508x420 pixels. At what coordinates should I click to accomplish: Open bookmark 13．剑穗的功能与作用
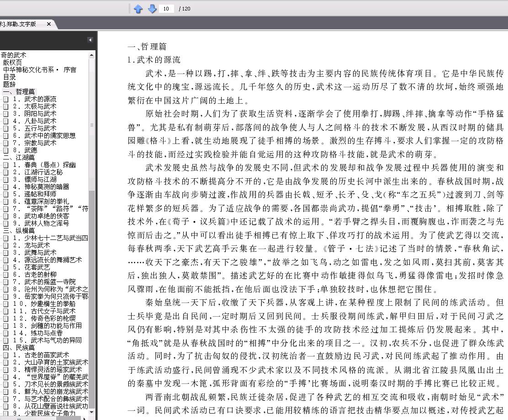coord(48,326)
